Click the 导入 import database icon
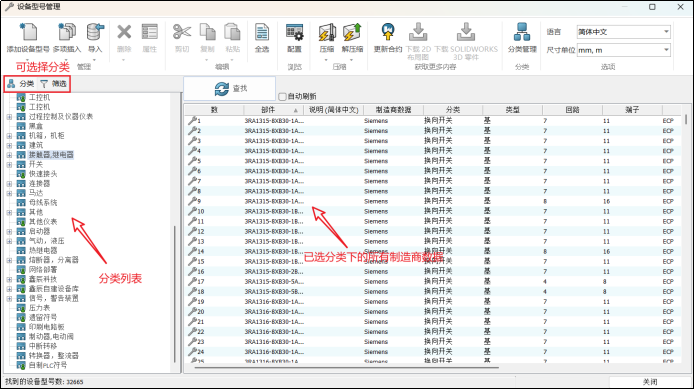This screenshot has width=695, height=390. [x=95, y=32]
